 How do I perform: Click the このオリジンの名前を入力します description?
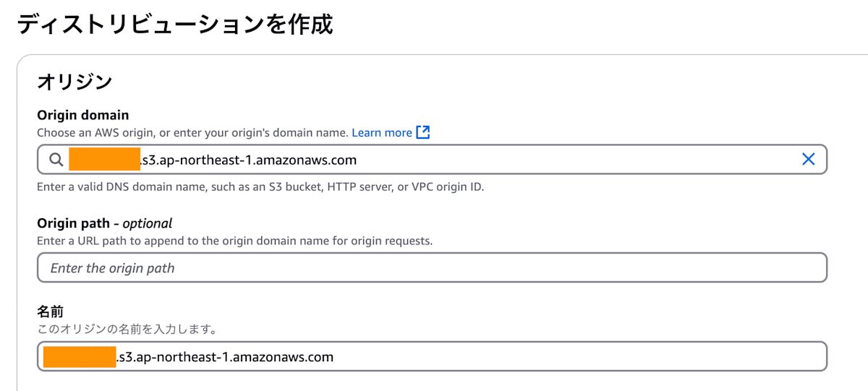coord(127,330)
